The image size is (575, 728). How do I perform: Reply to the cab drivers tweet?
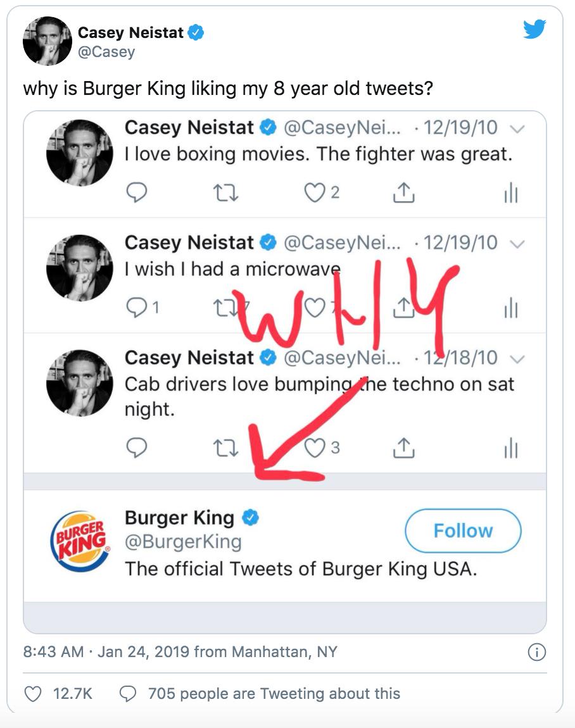[x=137, y=448]
